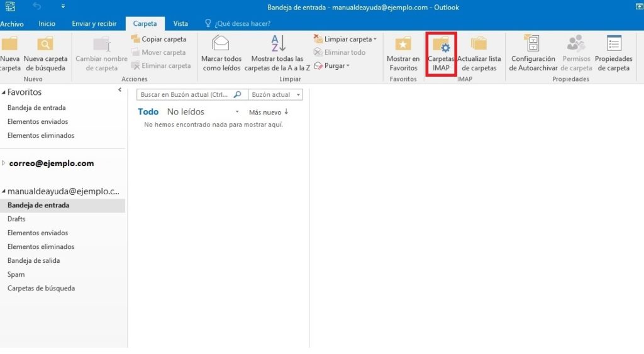Mark all as read with Marcar todos como leídos
Screen dimensions: 644x354
click(221, 54)
